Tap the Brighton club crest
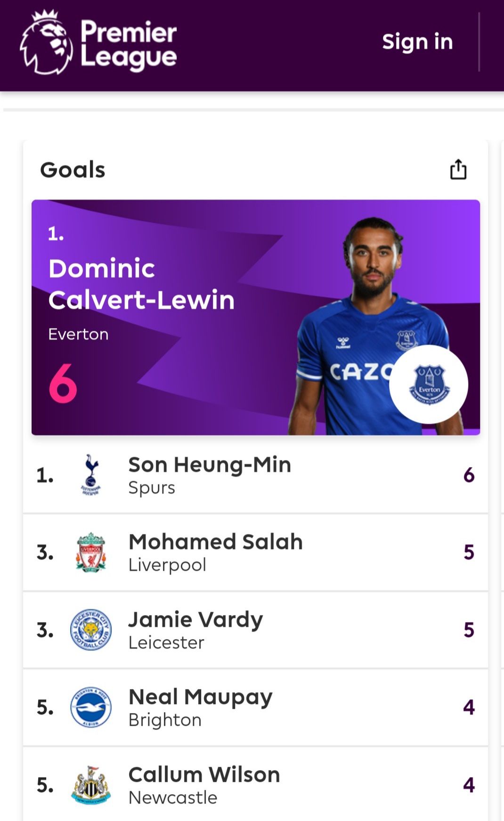 (x=91, y=707)
